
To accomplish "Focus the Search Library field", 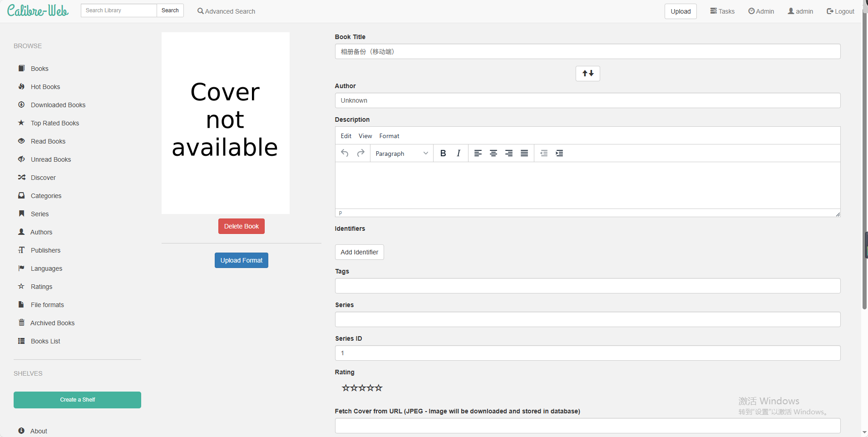I will pyautogui.click(x=119, y=10).
